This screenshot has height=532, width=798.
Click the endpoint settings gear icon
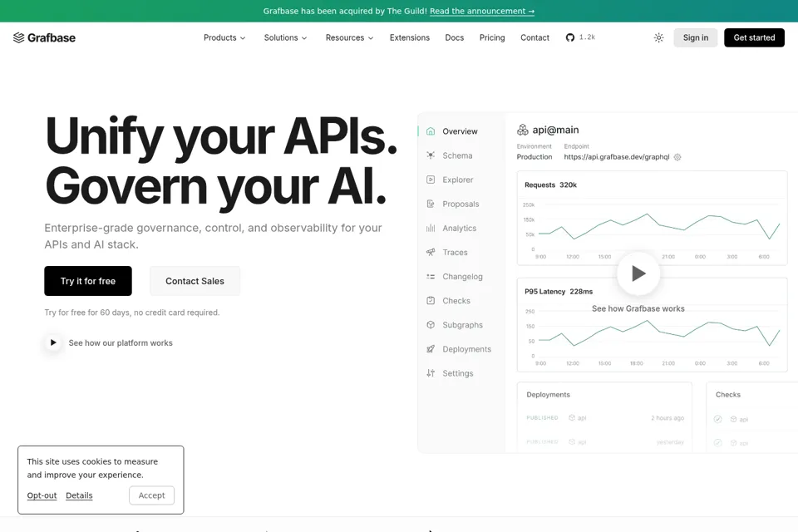click(x=677, y=157)
